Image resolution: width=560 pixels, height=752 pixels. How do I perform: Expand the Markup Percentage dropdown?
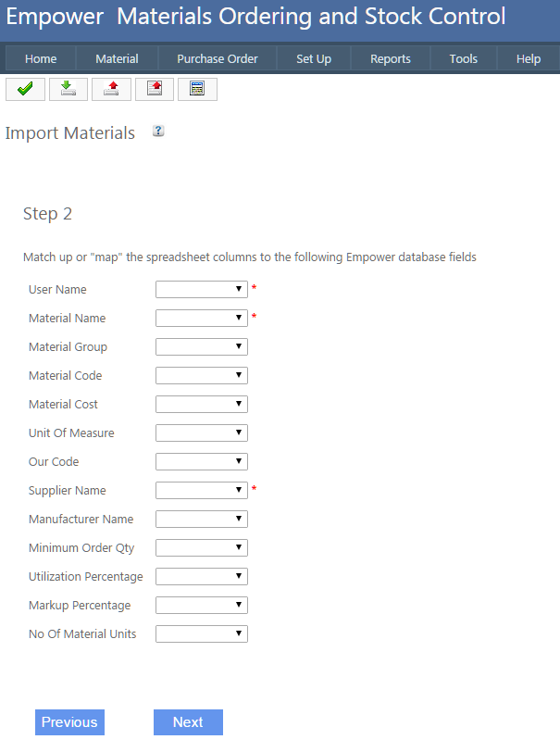click(202, 605)
